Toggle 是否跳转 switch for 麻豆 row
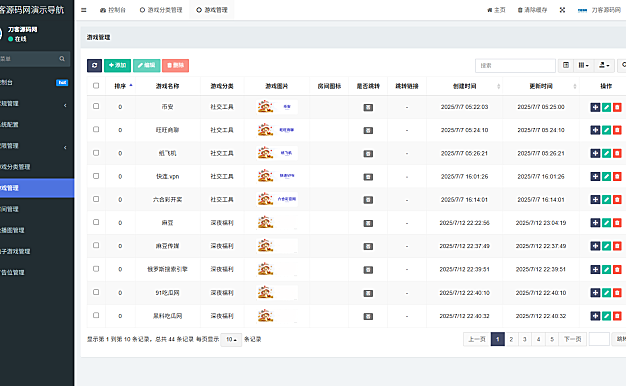Viewport: 626px width, 386px height. [x=368, y=223]
